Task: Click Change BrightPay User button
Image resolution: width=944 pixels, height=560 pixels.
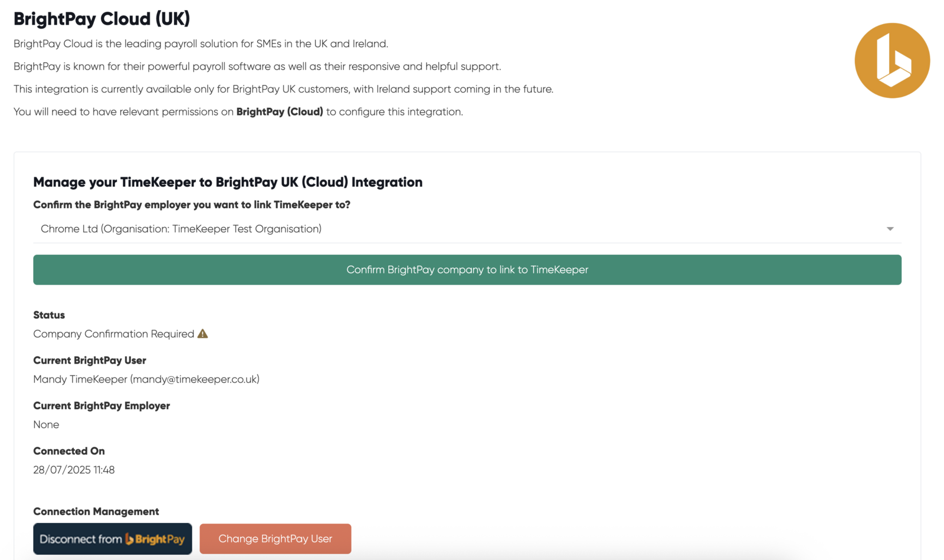Action: (x=276, y=539)
